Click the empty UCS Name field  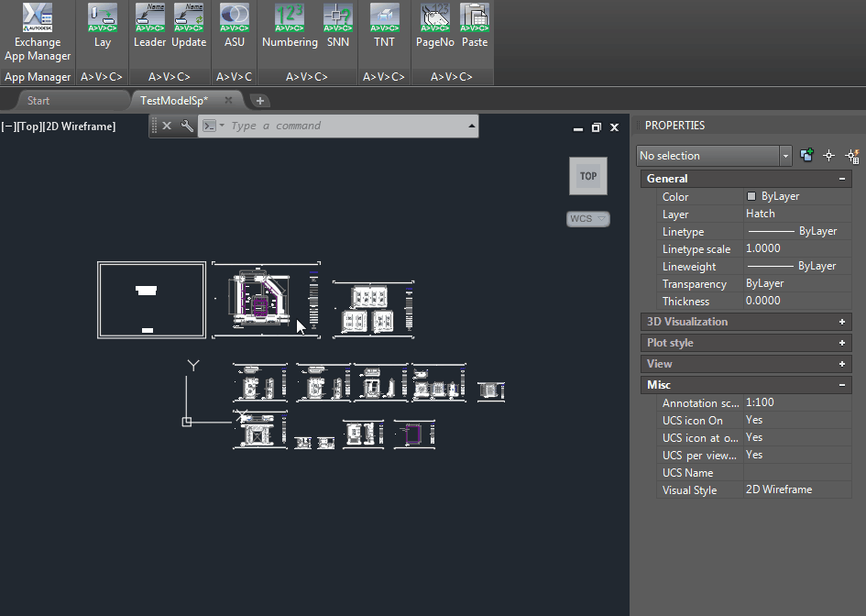click(797, 472)
